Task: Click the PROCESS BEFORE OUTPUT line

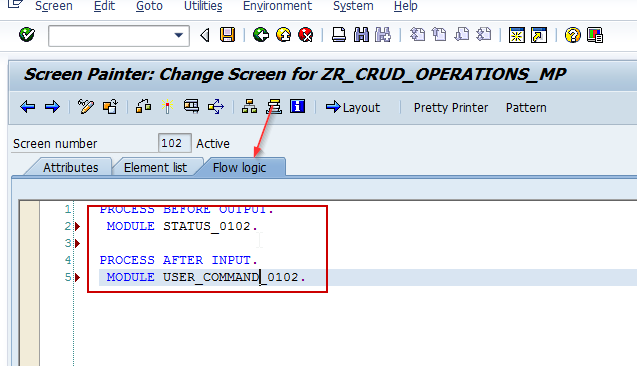Action: tap(187, 210)
